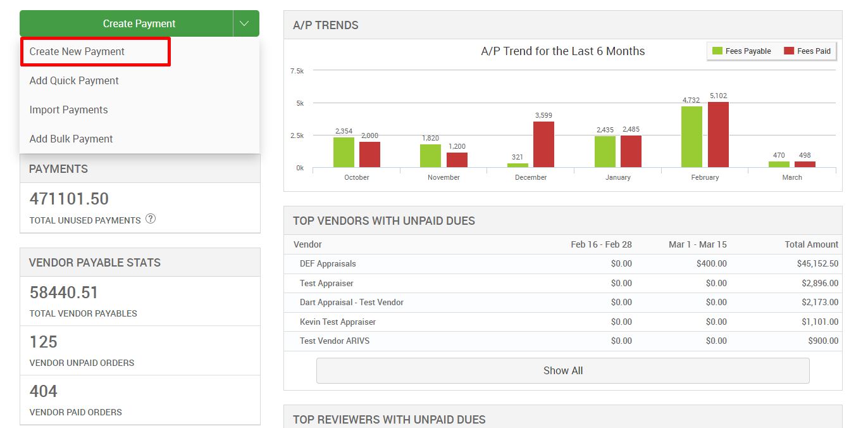The width and height of the screenshot is (868, 428).
Task: Click October's green Fees Payable bar
Action: 344,152
